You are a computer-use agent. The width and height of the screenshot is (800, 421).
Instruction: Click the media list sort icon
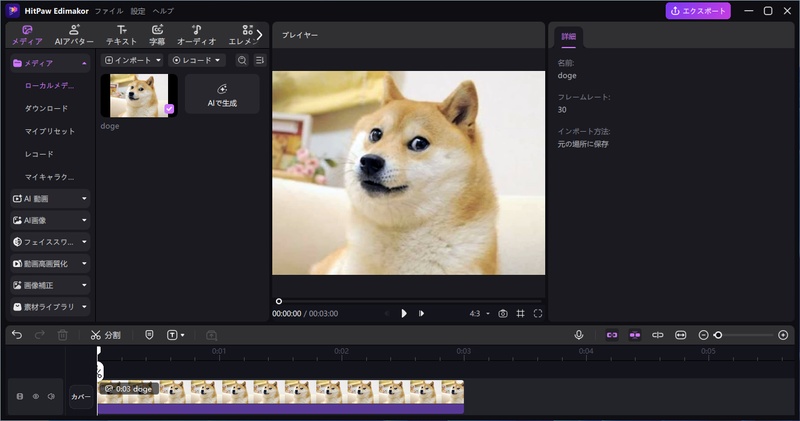[260, 60]
